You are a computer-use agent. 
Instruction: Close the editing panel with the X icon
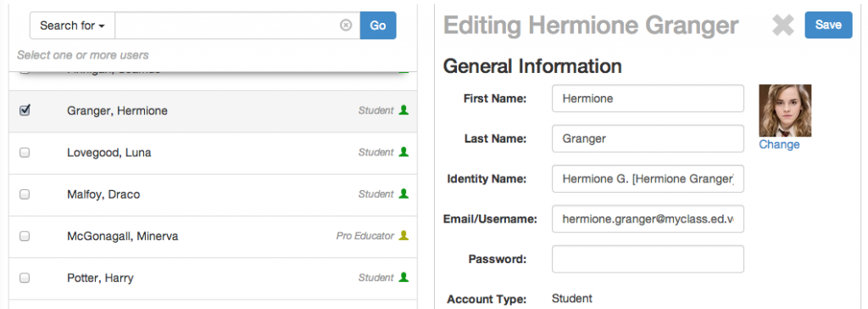pyautogui.click(x=783, y=25)
